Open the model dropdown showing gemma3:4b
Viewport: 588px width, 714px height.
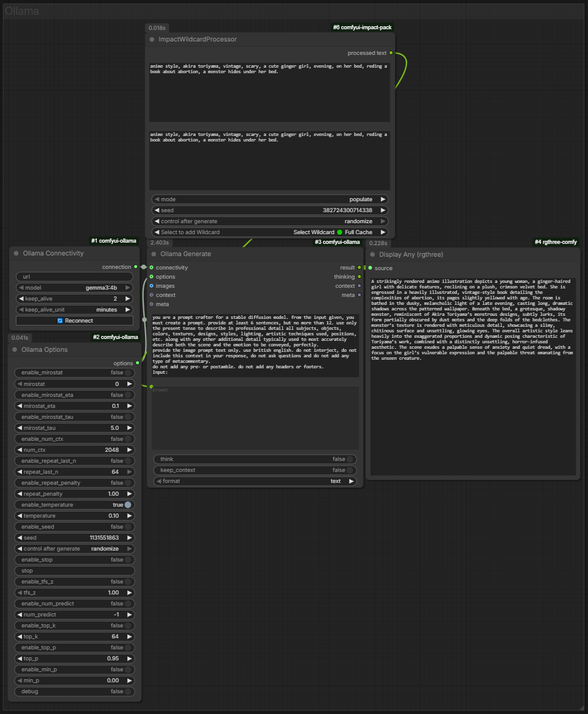point(74,288)
